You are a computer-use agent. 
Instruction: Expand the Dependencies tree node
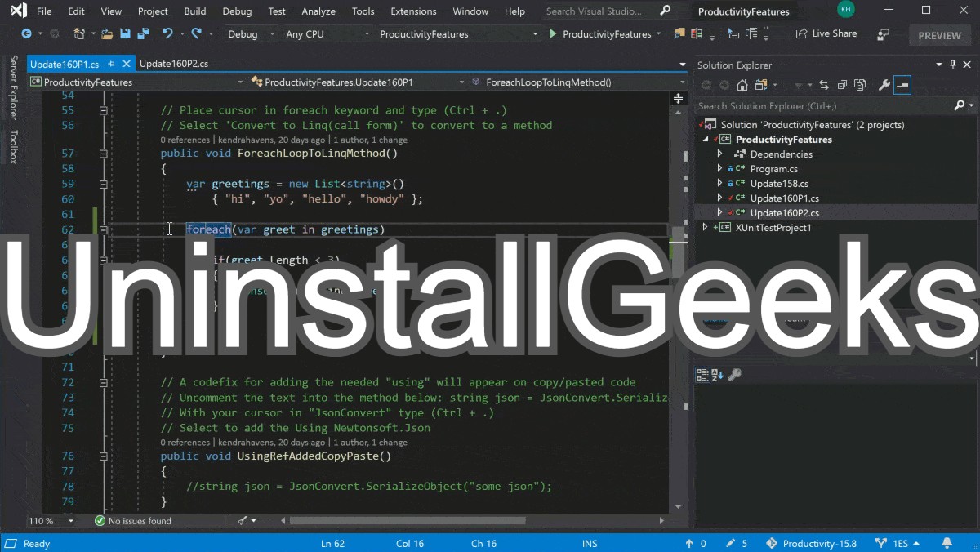(719, 154)
